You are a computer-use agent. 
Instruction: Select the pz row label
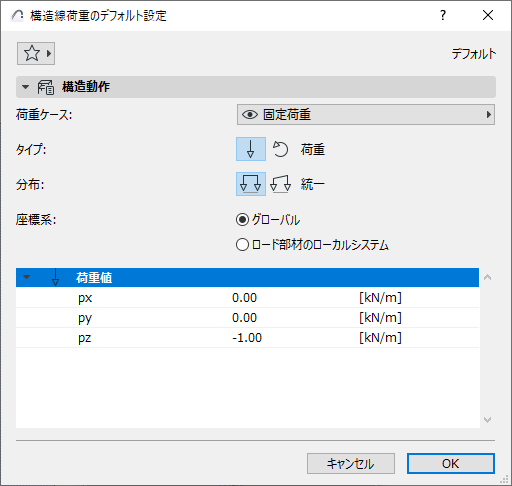pyautogui.click(x=84, y=338)
